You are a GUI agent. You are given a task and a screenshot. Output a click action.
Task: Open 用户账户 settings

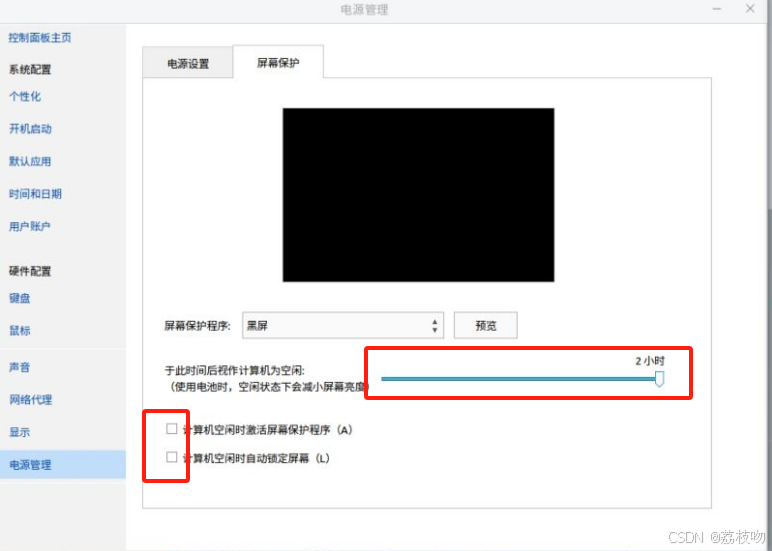pyautogui.click(x=30, y=227)
